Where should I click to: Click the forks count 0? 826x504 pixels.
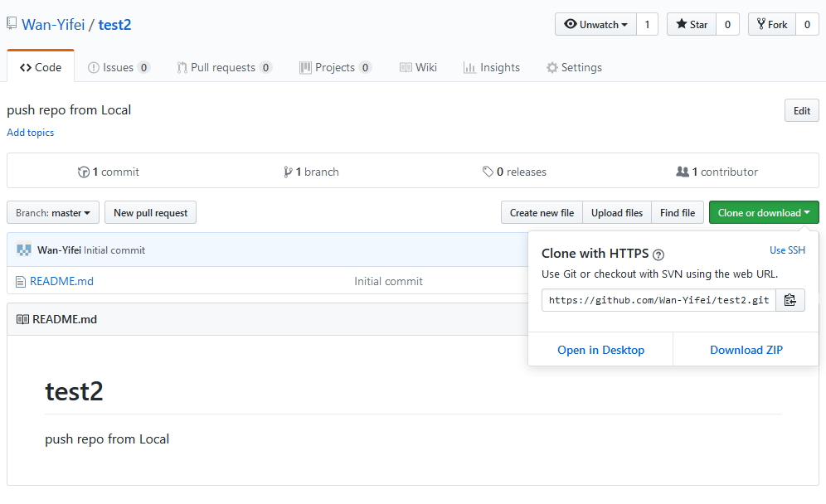[x=807, y=24]
